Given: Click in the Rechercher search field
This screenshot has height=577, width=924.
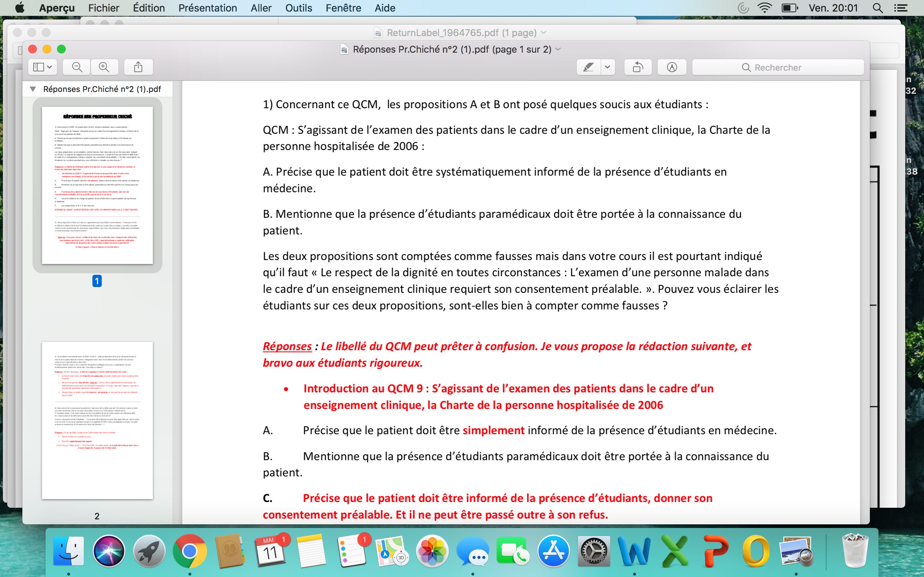Looking at the screenshot, I should 777,67.
